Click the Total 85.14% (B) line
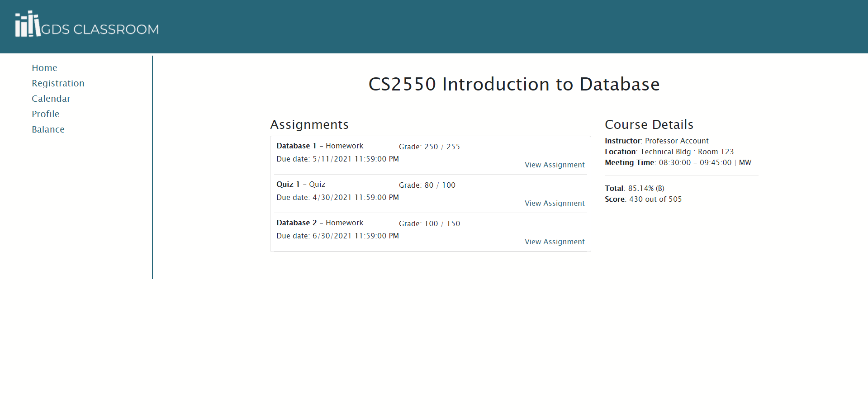 pos(635,188)
